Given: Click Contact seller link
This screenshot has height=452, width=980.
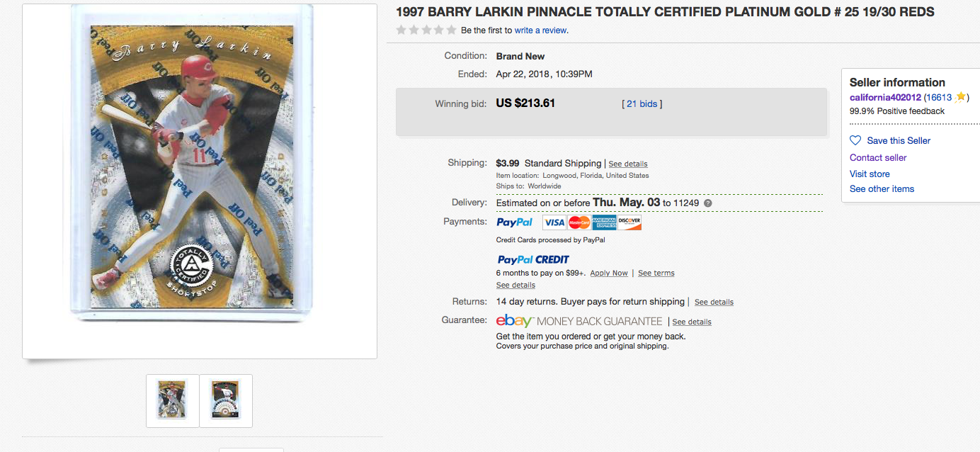Looking at the screenshot, I should [x=878, y=157].
